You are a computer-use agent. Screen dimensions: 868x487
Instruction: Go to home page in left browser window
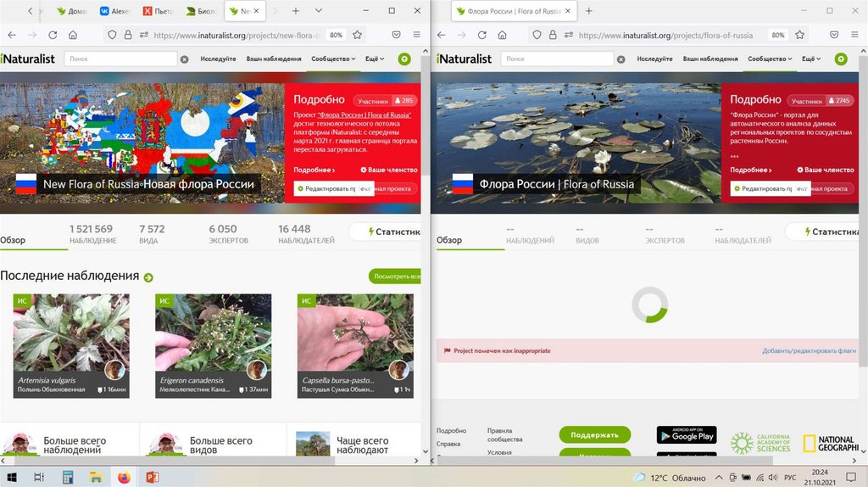(73, 35)
